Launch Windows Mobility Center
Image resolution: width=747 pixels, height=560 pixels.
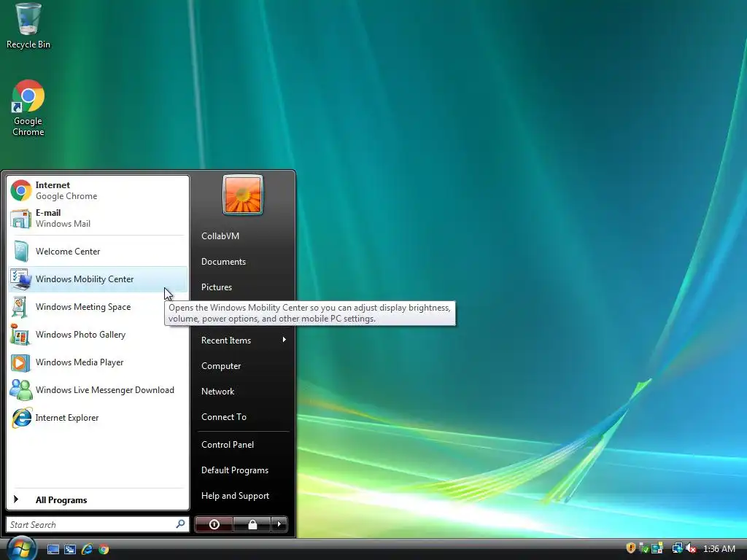(97, 279)
